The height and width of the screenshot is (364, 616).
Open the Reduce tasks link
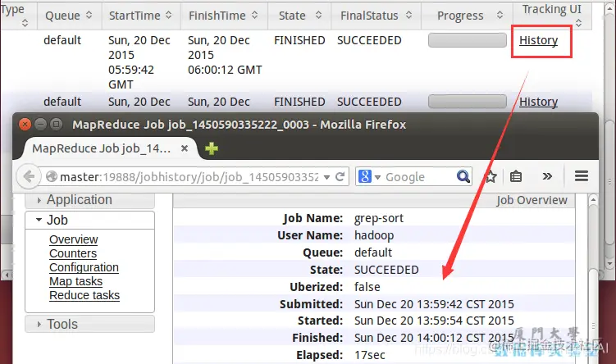tap(84, 295)
